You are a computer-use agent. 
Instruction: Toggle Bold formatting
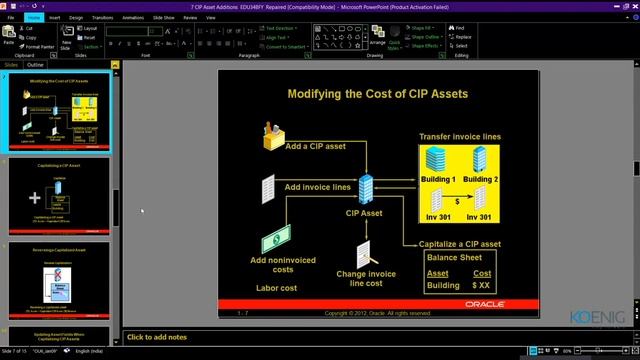coord(111,43)
